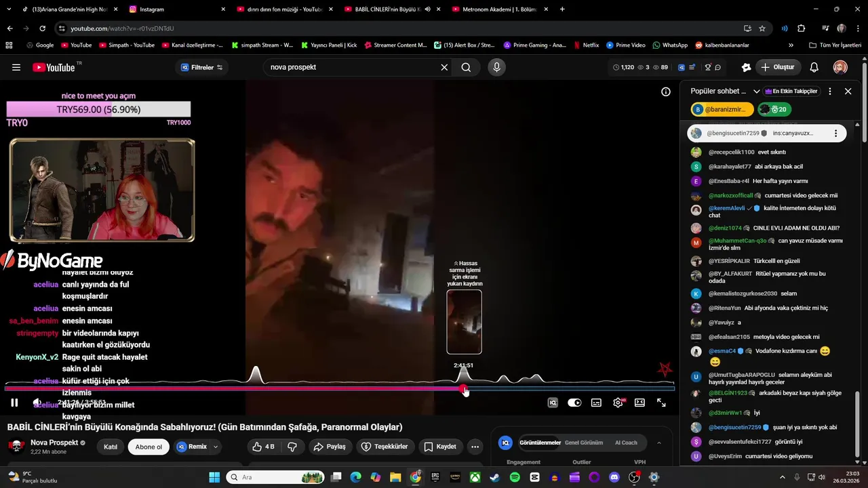Show more bookmarks with the double chevron

pyautogui.click(x=791, y=45)
